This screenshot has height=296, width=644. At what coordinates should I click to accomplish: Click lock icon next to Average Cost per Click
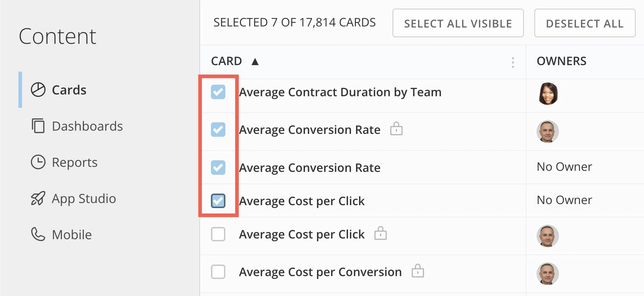pos(380,233)
